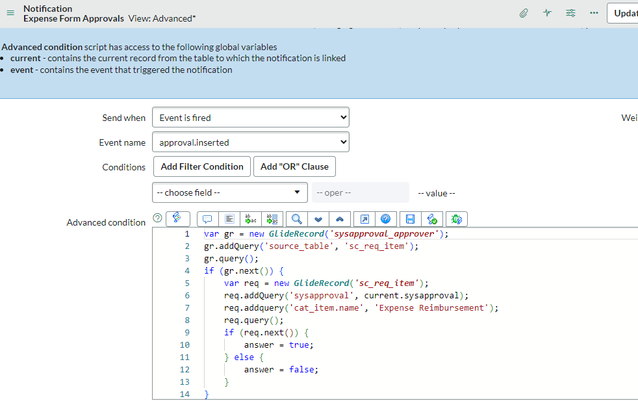Click the attachment paperclip icon
Image resolution: width=638 pixels, height=418 pixels.
point(524,13)
